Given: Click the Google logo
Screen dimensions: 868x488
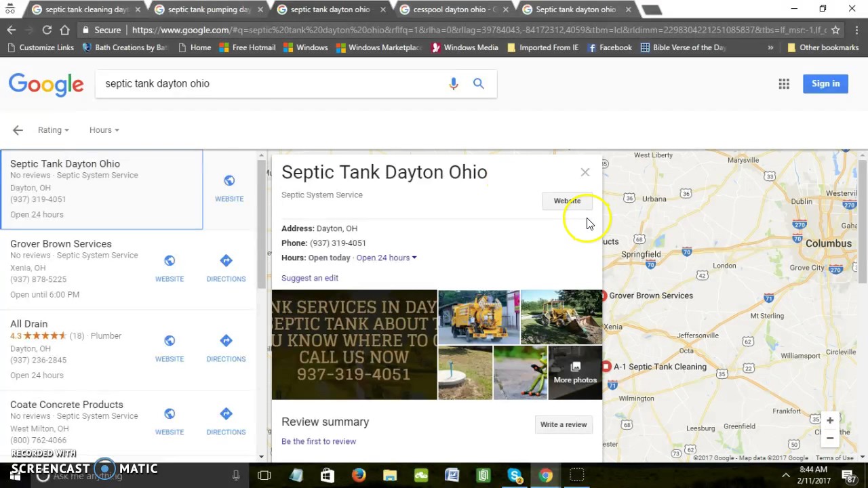Looking at the screenshot, I should click(x=46, y=84).
